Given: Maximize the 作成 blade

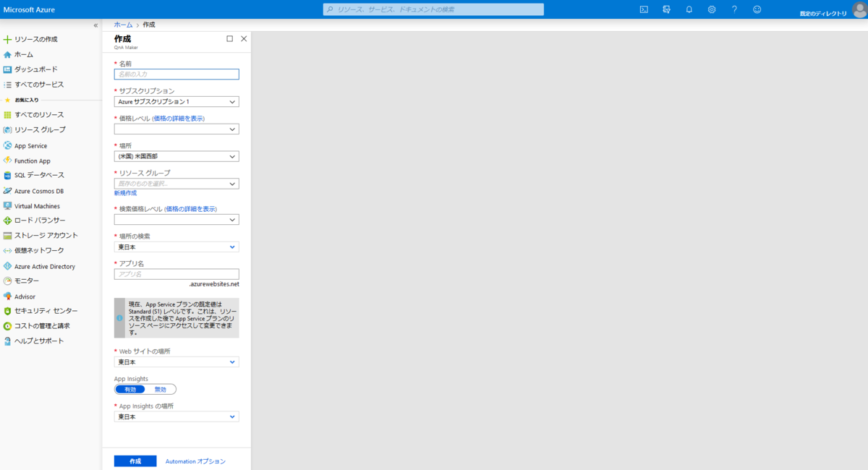Looking at the screenshot, I should [229, 39].
